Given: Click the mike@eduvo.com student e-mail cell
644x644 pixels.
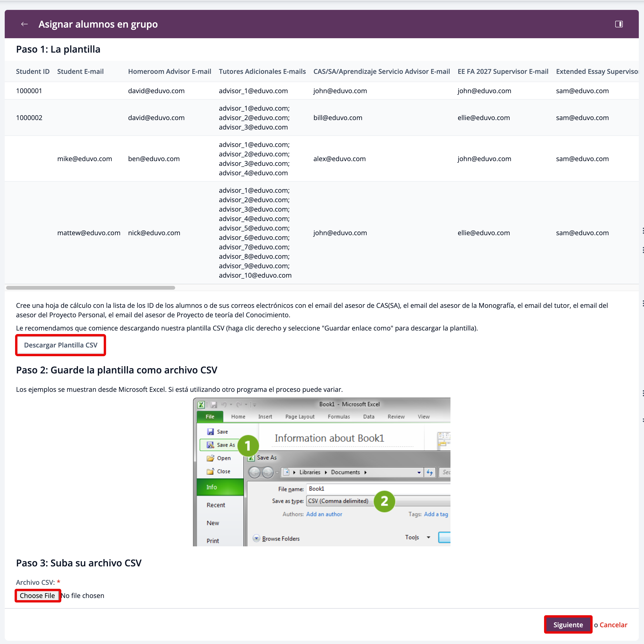Looking at the screenshot, I should (85, 159).
